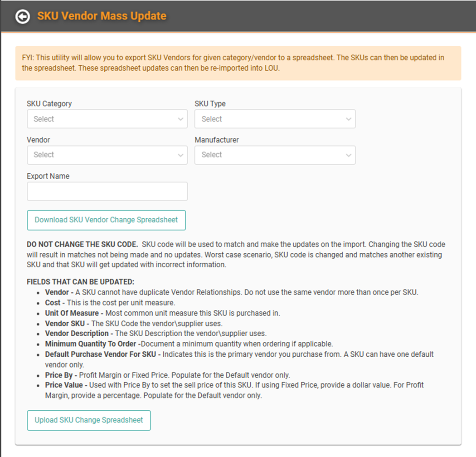Viewport: 476px width, 457px height.
Task: Go back using the circled arrow icon
Action: [x=23, y=16]
